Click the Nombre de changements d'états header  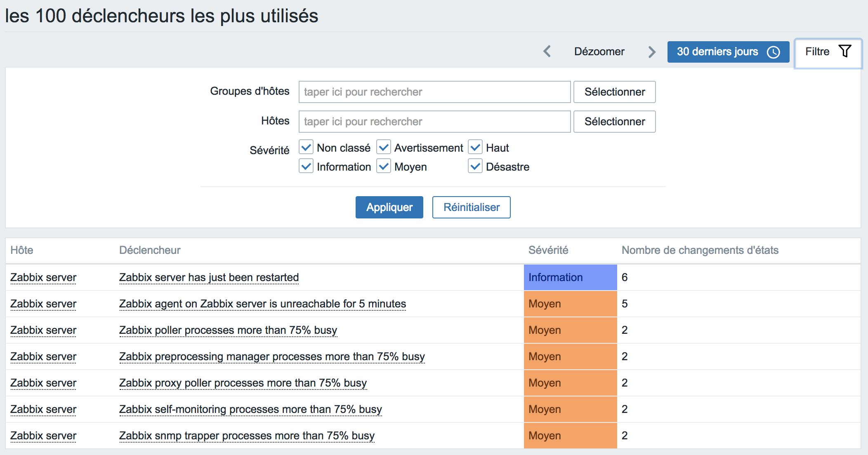tap(700, 250)
